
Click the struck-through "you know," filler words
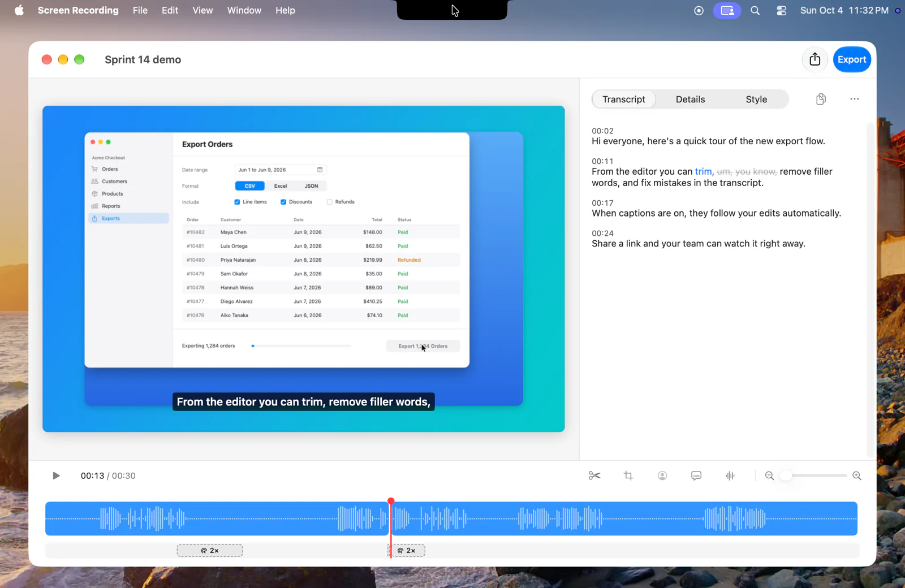[756, 171]
